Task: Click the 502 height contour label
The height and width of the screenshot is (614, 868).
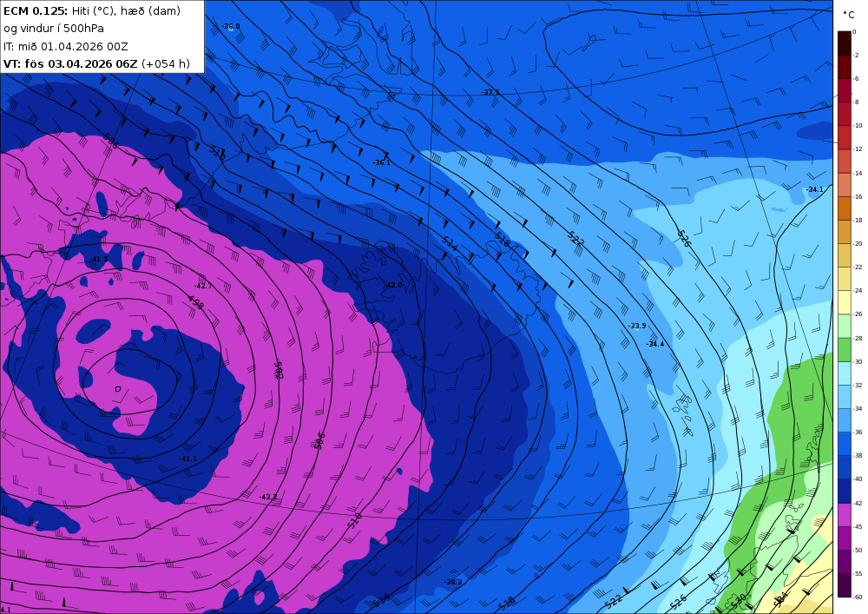Action: click(279, 370)
